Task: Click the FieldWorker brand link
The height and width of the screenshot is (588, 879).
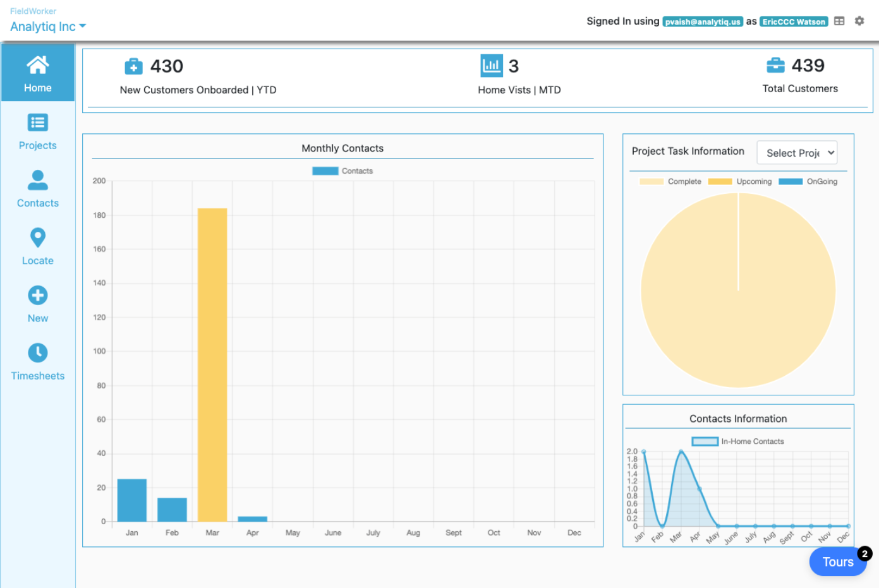Action: (x=33, y=11)
